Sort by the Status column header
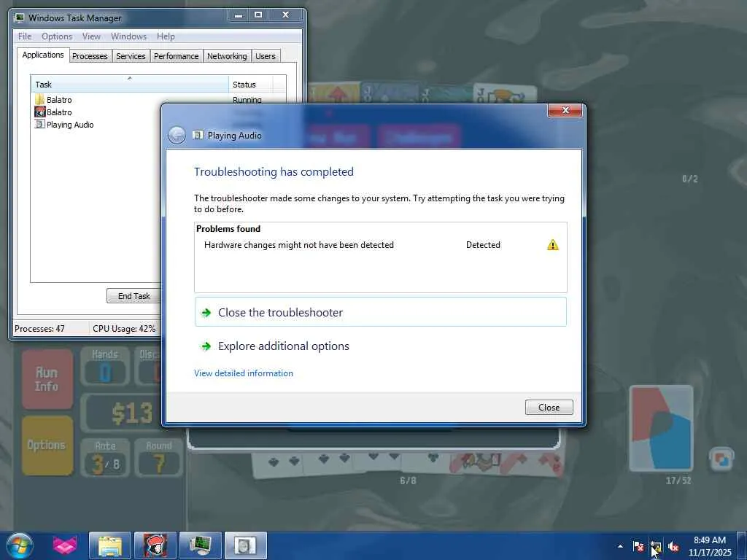The width and height of the screenshot is (747, 560). click(x=251, y=85)
